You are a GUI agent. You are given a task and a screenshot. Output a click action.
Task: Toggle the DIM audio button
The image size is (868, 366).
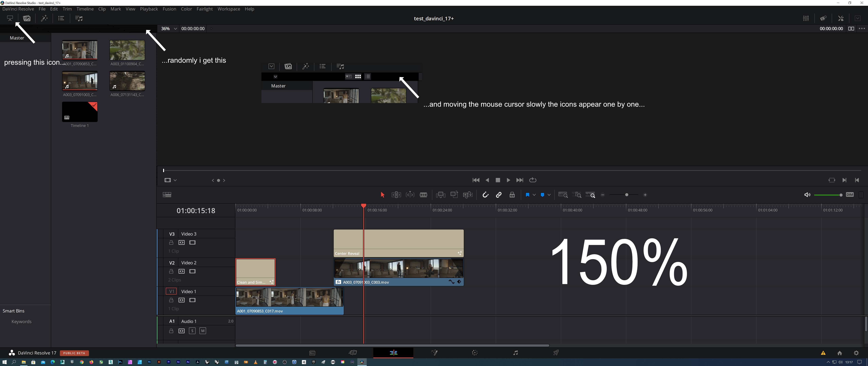[850, 195]
